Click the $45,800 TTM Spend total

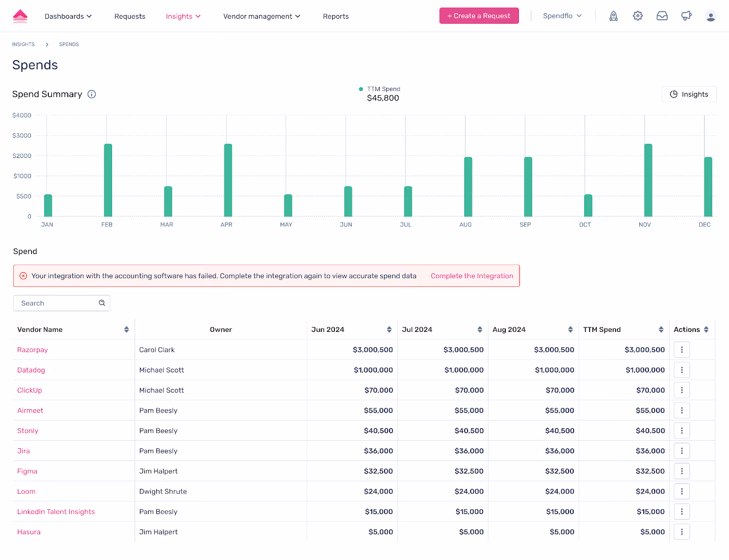click(383, 98)
